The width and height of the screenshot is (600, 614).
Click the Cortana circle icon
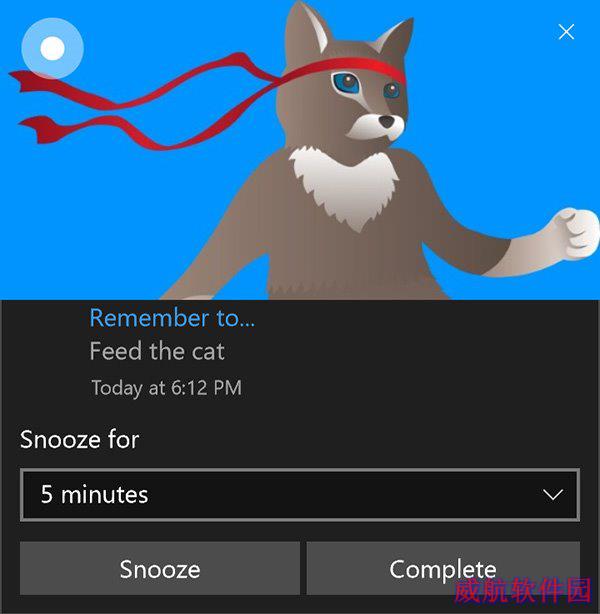coord(52,49)
